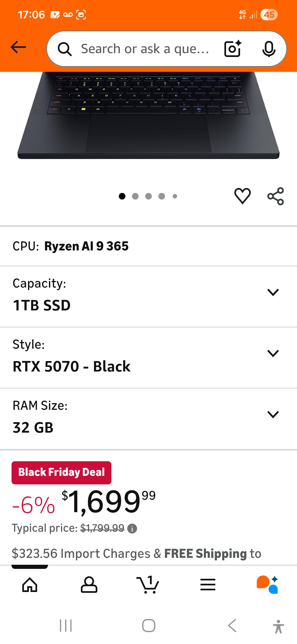Jump to second image carousel dot

click(135, 196)
